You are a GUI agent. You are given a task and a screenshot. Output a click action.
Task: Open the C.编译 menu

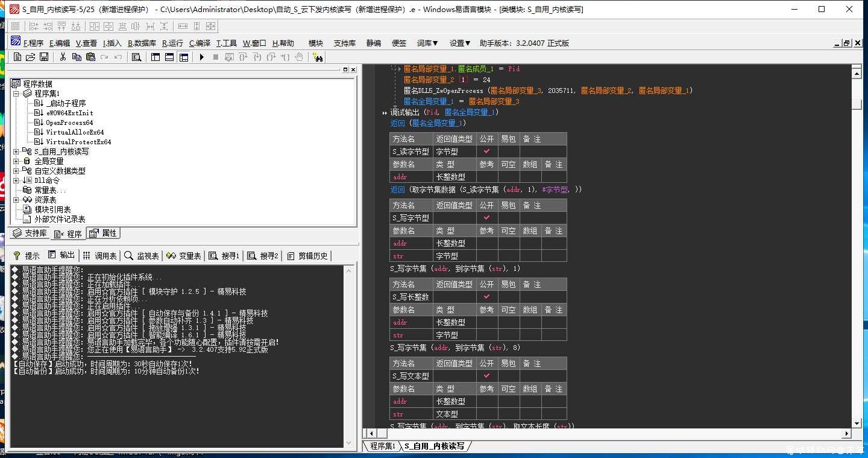click(x=200, y=43)
